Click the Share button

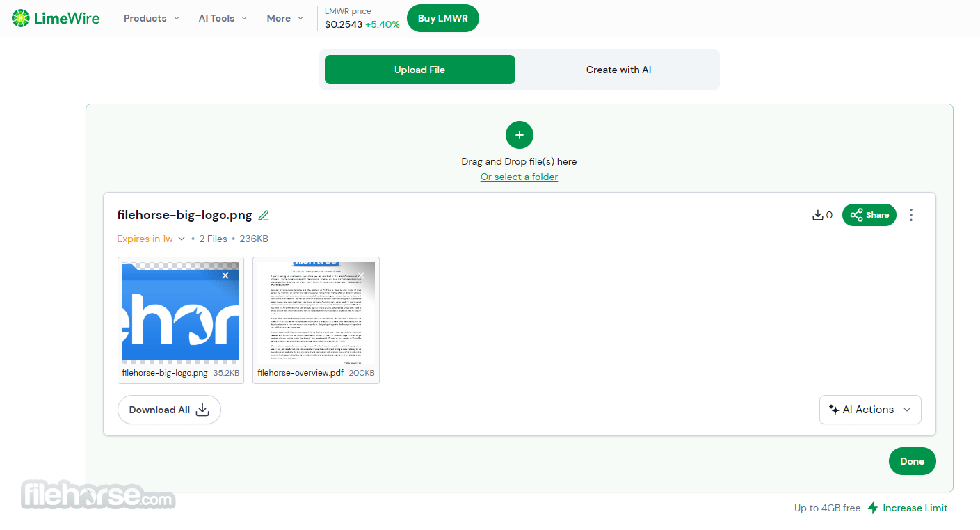point(869,215)
